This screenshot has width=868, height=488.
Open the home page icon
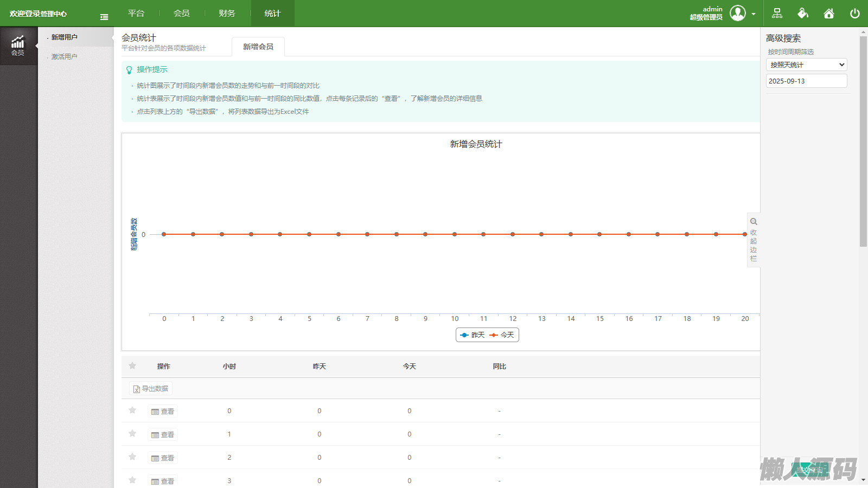(829, 14)
